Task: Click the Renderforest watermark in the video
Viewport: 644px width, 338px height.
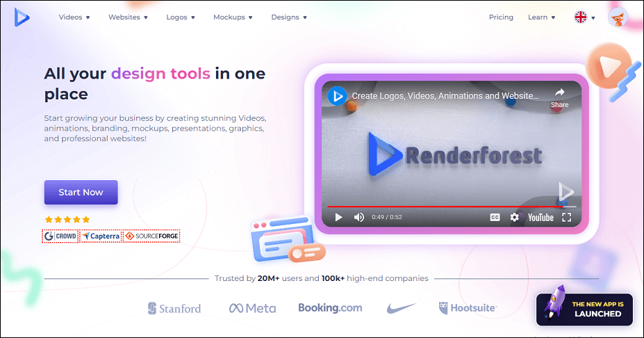Action: tap(565, 192)
